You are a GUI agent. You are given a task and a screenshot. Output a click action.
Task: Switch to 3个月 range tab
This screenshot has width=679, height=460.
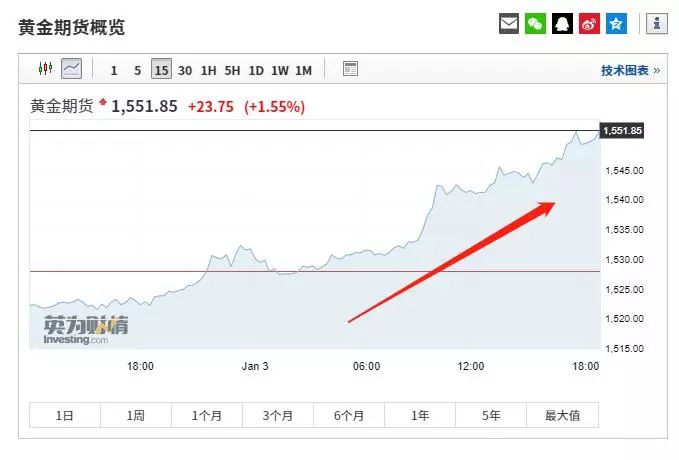coord(277,416)
